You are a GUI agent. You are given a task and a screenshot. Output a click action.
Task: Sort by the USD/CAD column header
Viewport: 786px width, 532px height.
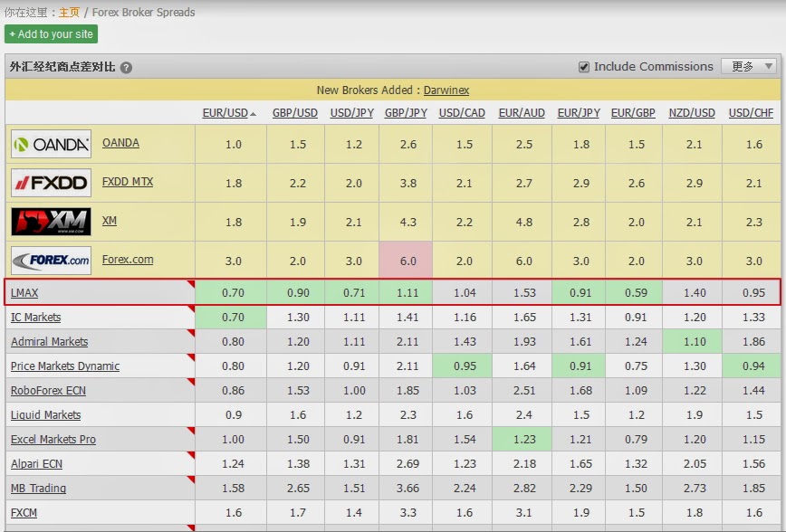[x=462, y=113]
